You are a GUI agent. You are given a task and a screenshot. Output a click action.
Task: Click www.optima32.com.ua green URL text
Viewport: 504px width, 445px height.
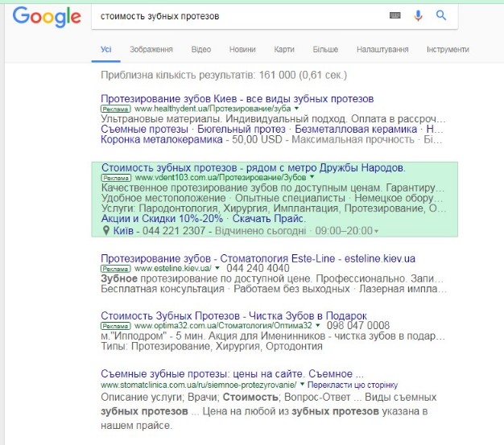(x=223, y=325)
